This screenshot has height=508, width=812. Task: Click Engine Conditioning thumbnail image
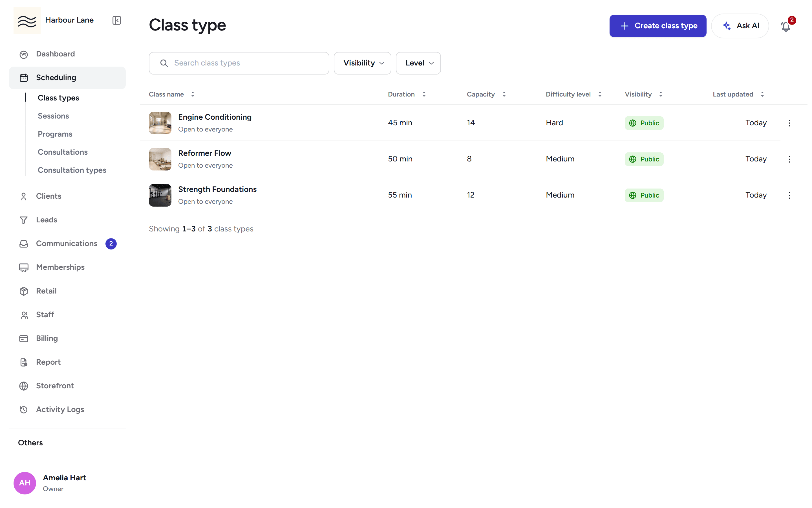pos(160,123)
